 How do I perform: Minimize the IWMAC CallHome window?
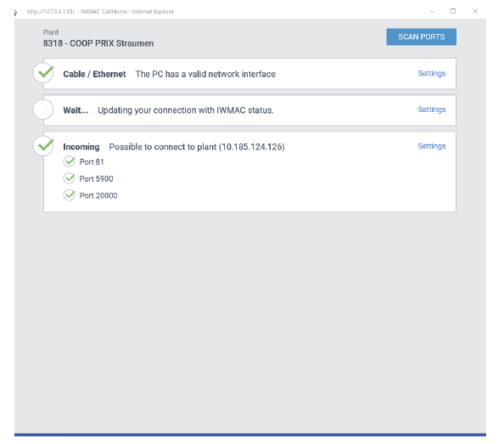[x=431, y=11]
